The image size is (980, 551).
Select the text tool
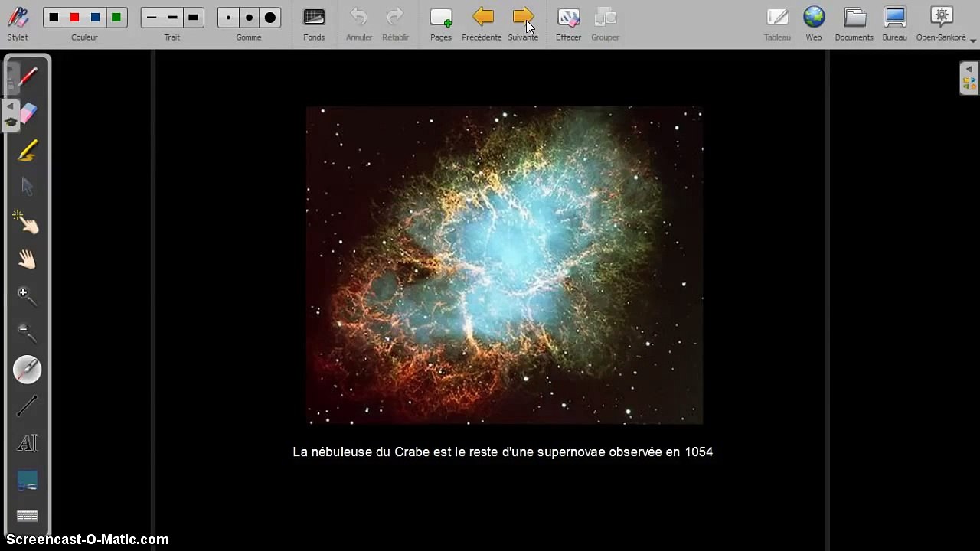click(28, 443)
